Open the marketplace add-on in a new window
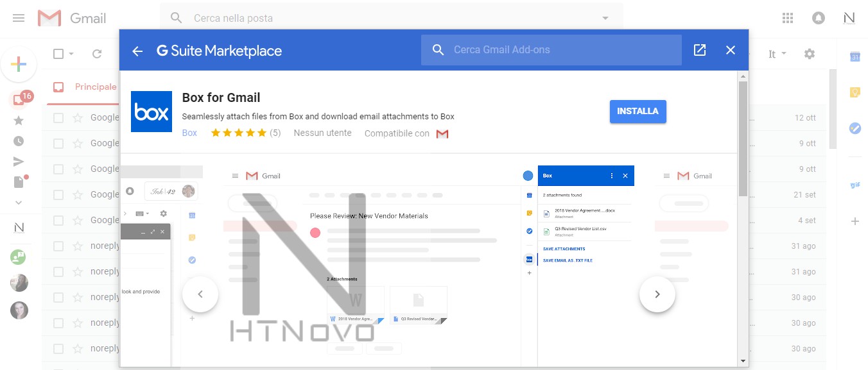868x370 pixels. (699, 49)
